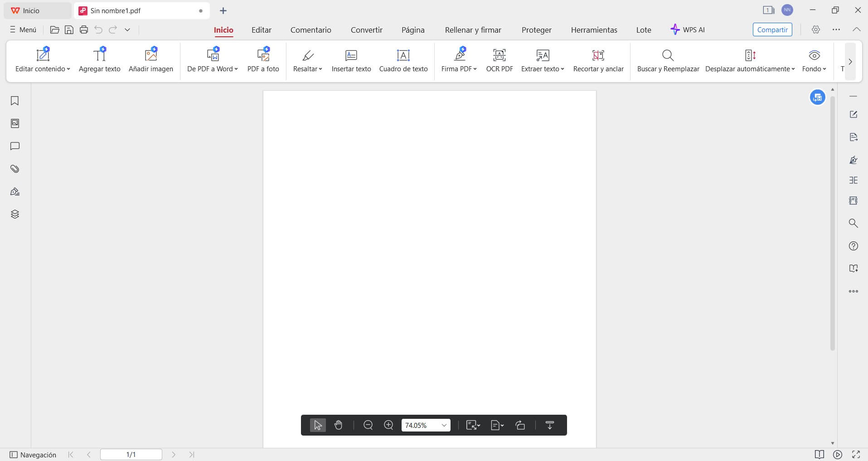868x461 pixels.
Task: Click the Compartir button
Action: point(772,29)
